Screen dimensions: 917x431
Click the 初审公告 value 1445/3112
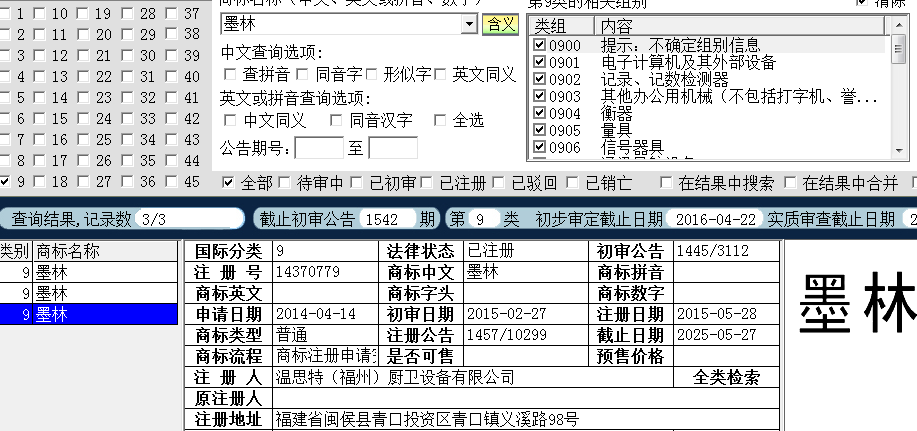712,251
